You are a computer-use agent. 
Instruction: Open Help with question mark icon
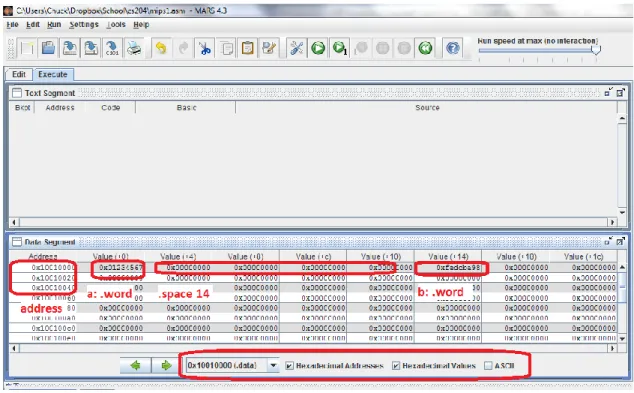point(453,49)
